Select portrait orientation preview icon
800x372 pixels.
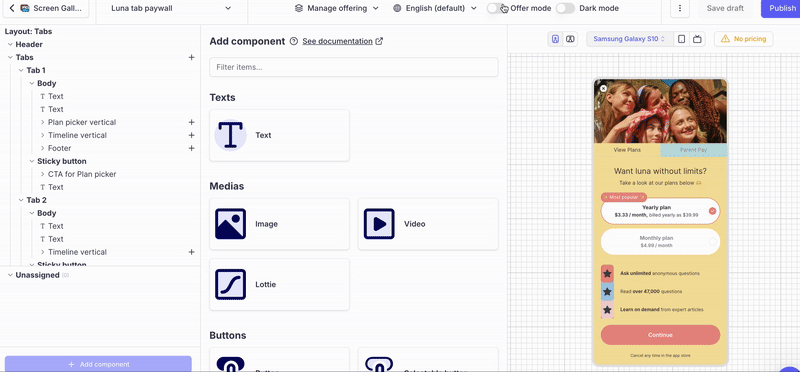[x=555, y=39]
